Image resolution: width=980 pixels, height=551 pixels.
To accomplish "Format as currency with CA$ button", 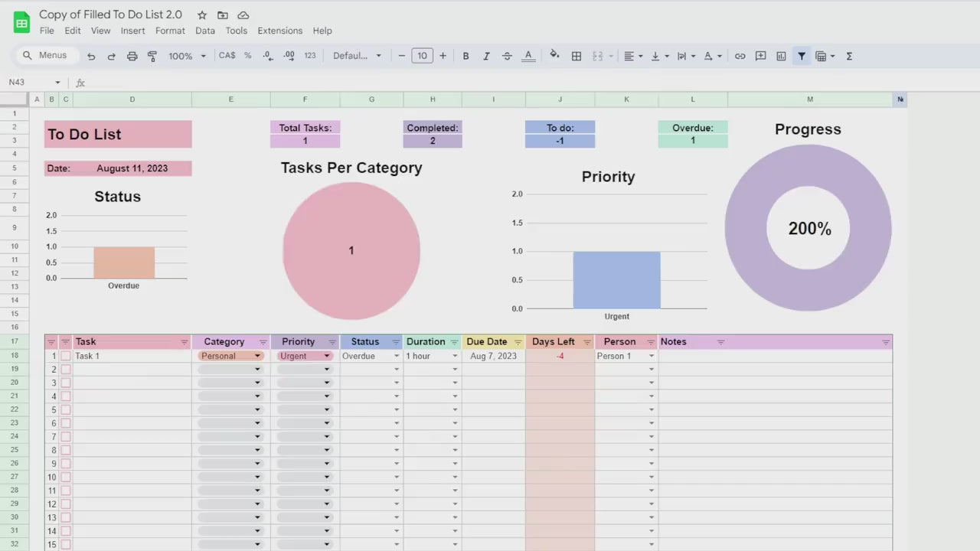I will (227, 56).
